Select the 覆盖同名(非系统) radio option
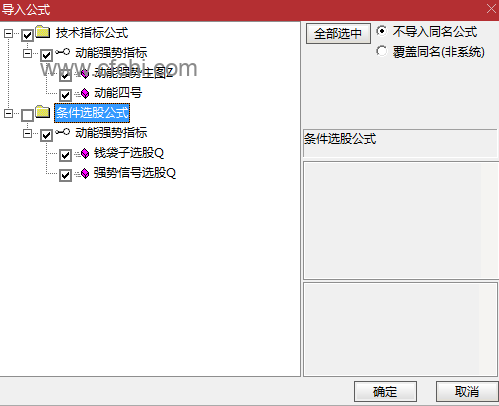Viewport: 499px width, 406px height. pyautogui.click(x=382, y=51)
